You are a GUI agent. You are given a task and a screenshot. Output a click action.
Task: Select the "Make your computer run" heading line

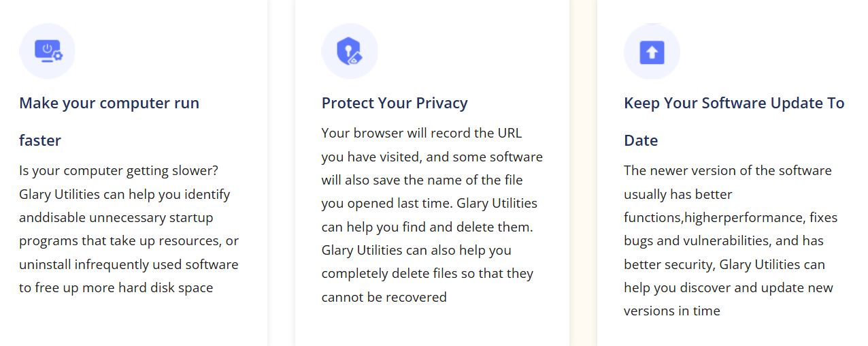[x=109, y=103]
